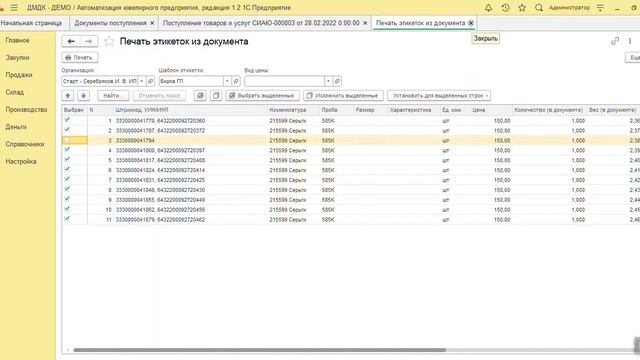This screenshot has width=640, height=360.
Task: Open Справочники section
Action: [25, 144]
